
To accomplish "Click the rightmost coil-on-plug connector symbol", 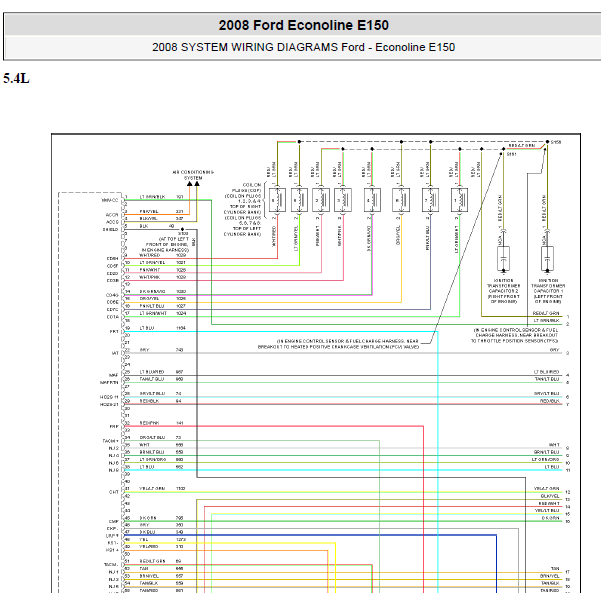I will coord(458,199).
